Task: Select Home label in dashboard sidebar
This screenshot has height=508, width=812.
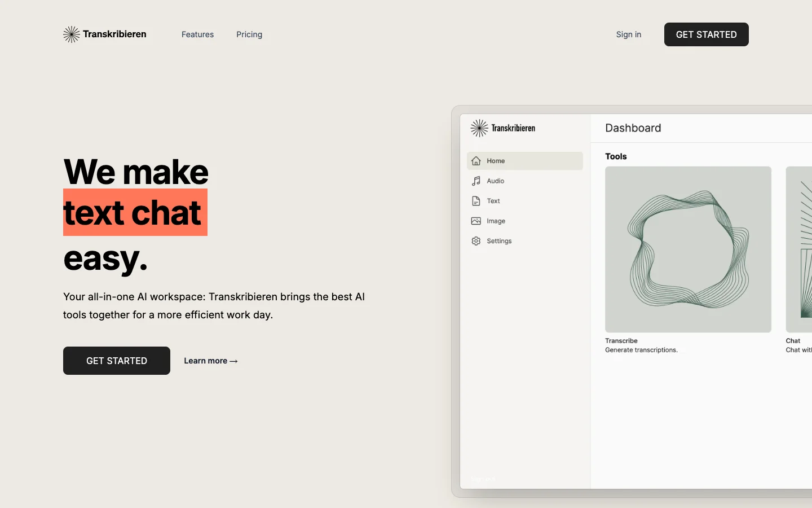Action: click(x=496, y=161)
